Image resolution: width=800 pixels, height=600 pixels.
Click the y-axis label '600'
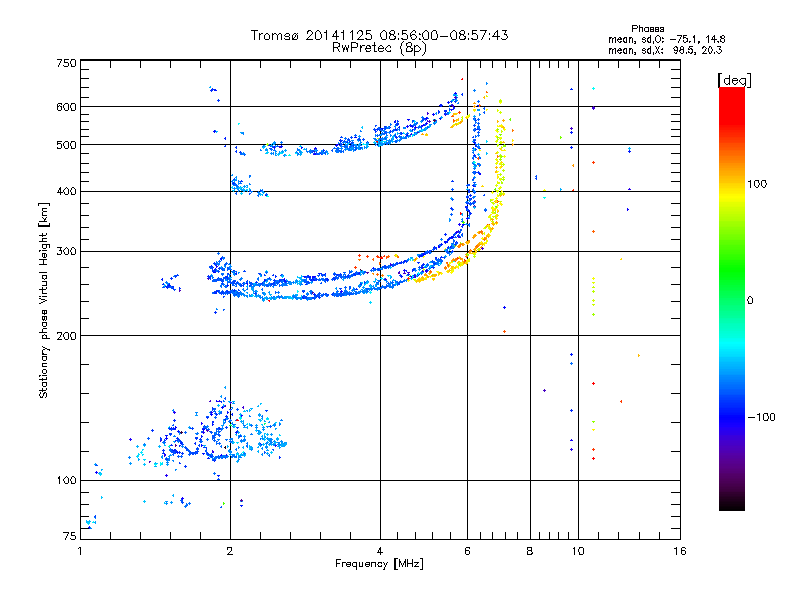pos(66,107)
